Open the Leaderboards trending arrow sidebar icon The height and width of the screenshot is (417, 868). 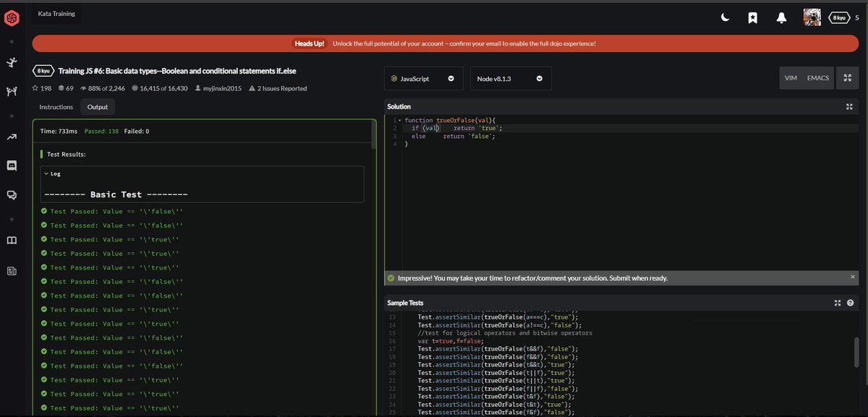click(12, 137)
